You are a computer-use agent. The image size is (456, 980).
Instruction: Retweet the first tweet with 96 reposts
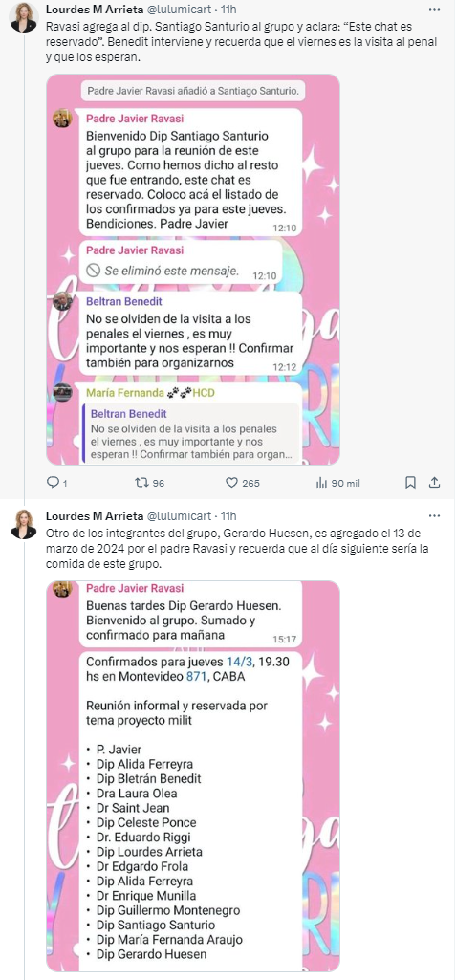coord(141,483)
